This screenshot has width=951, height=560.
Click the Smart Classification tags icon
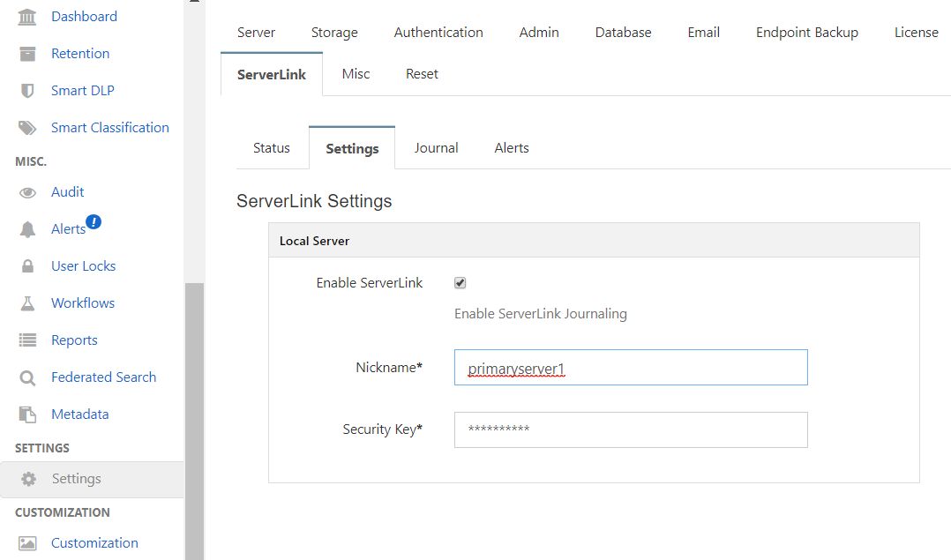[x=27, y=128]
